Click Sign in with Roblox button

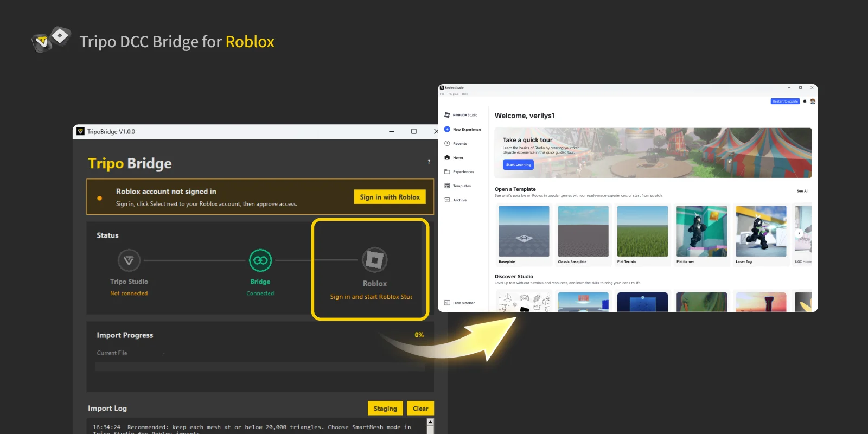click(x=390, y=197)
